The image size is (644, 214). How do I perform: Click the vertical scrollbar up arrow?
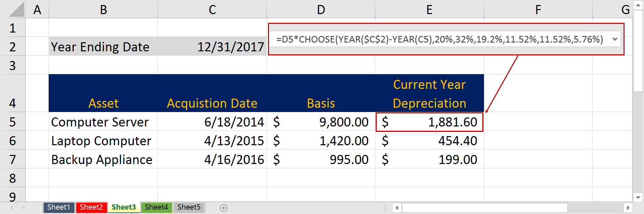tap(638, 5)
